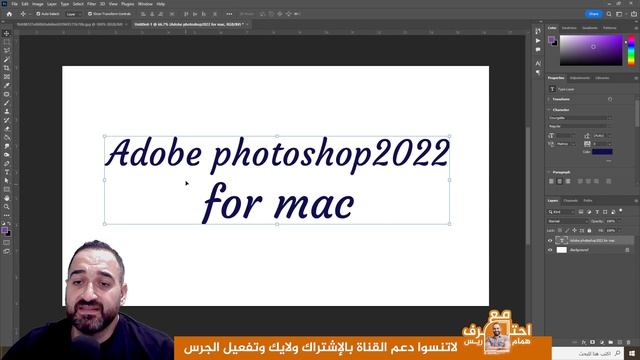Open the Image menu

(x=38, y=4)
